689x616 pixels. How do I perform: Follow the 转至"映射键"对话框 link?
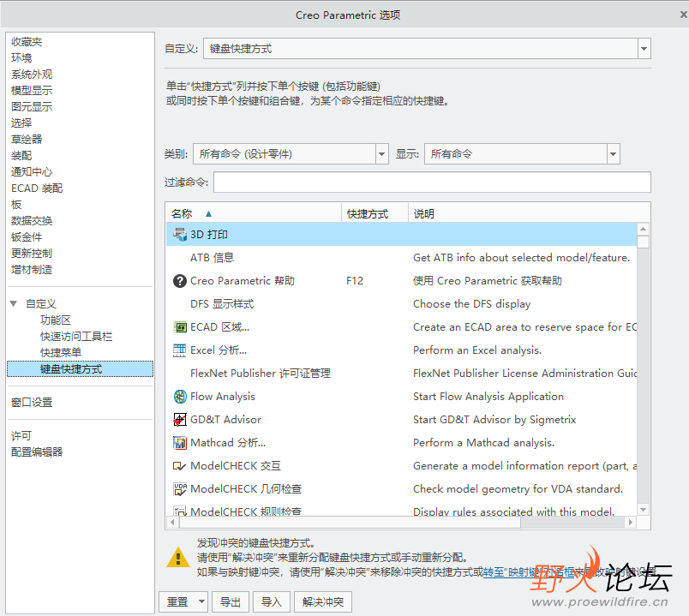(x=529, y=572)
